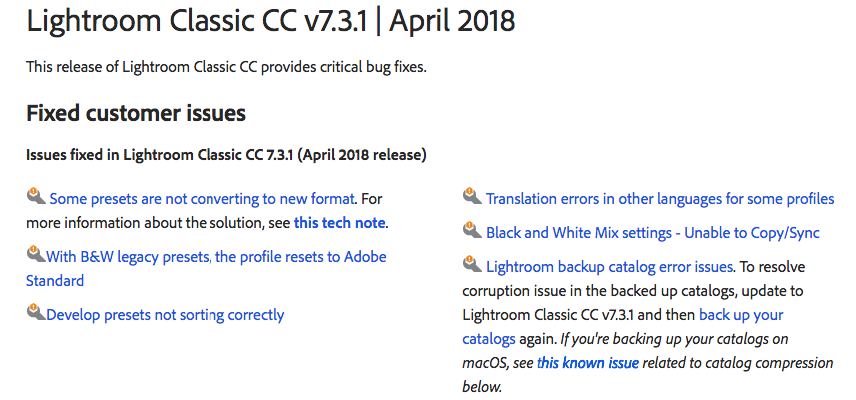Click the icon before "Develop presets not sorting"
This screenshot has height=400, width=856.
[x=35, y=313]
